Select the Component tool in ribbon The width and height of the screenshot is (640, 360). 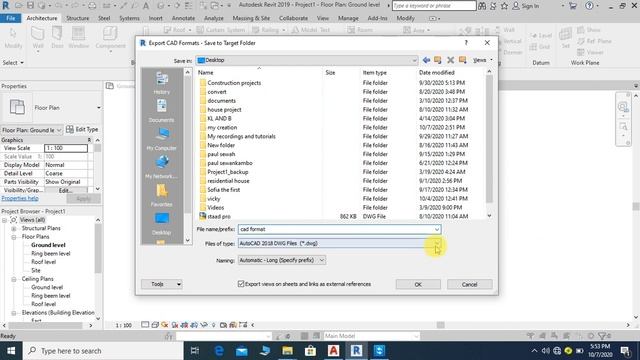click(x=110, y=38)
